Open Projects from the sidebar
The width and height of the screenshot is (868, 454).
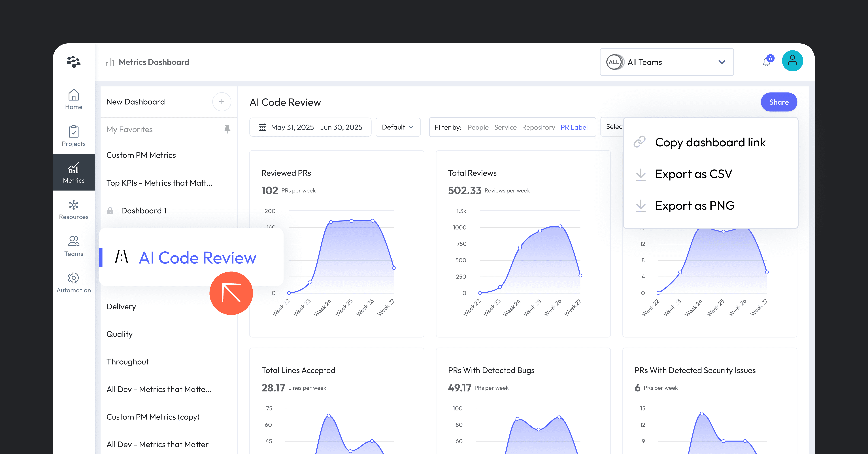(73, 136)
